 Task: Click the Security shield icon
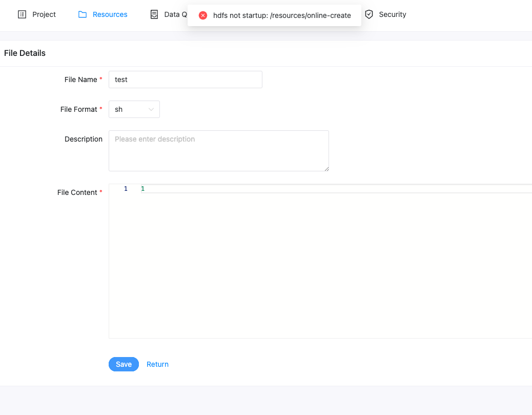[x=369, y=14]
